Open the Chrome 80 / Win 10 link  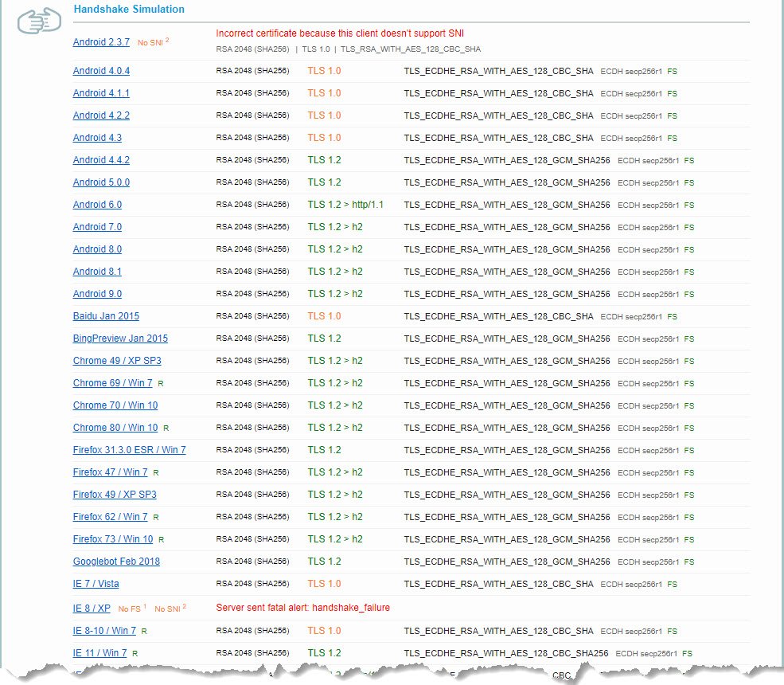(x=115, y=427)
